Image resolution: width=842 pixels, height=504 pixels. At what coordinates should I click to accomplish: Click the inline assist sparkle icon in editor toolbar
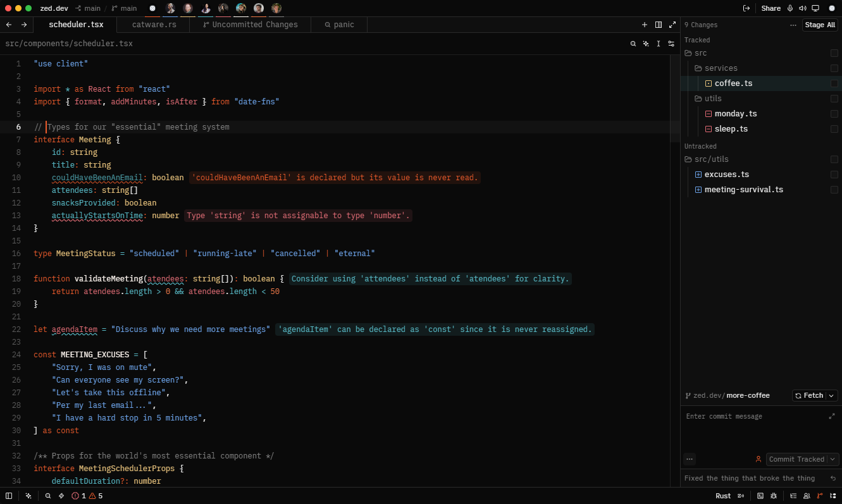(x=646, y=44)
